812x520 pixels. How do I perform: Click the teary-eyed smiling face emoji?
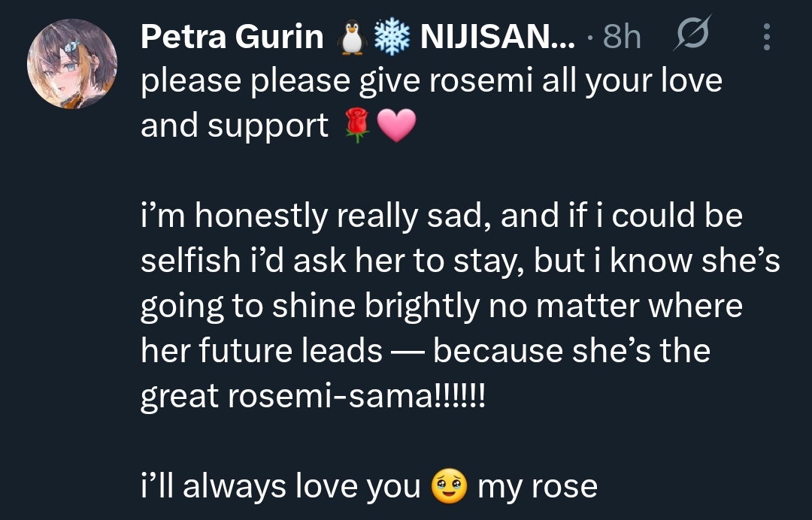click(450, 486)
